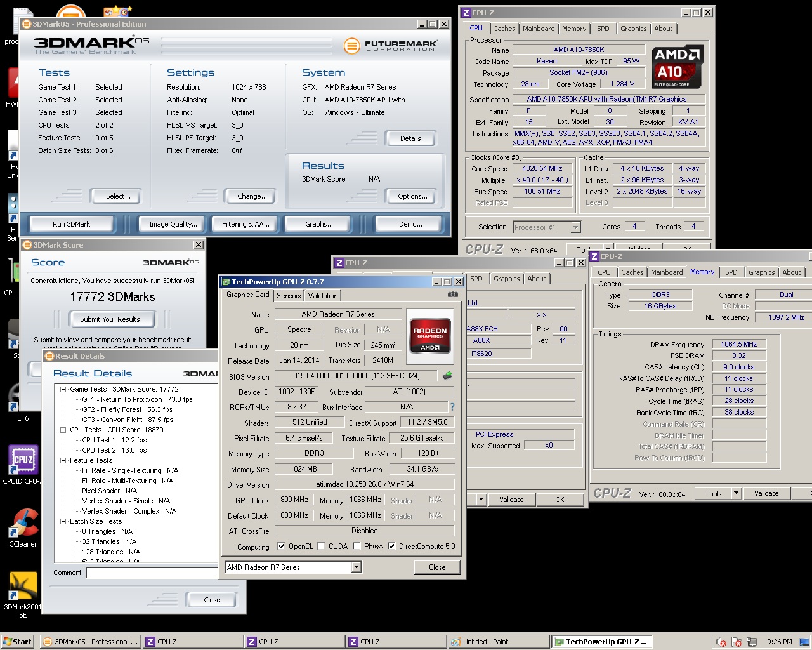Select Pixel Shader N/A result row

coord(109,491)
